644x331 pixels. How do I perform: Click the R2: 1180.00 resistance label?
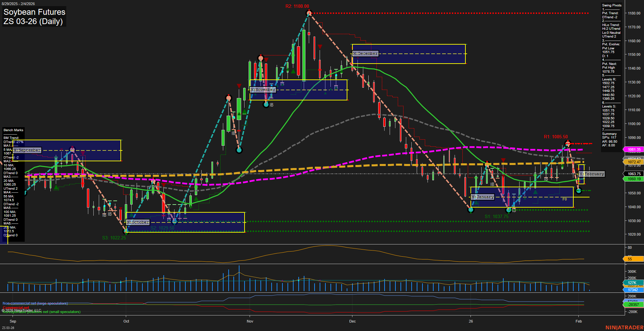point(297,6)
